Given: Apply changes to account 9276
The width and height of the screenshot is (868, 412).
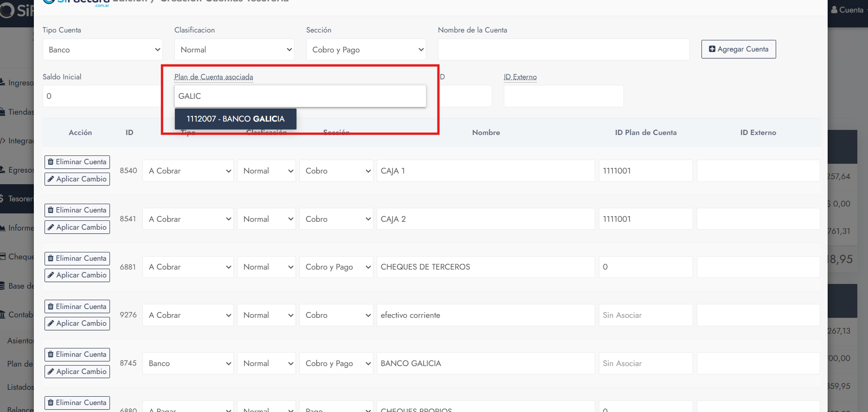Looking at the screenshot, I should [77, 323].
